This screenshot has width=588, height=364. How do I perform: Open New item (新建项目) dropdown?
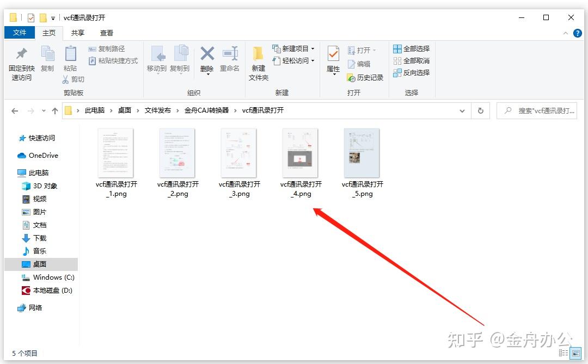[x=293, y=49]
